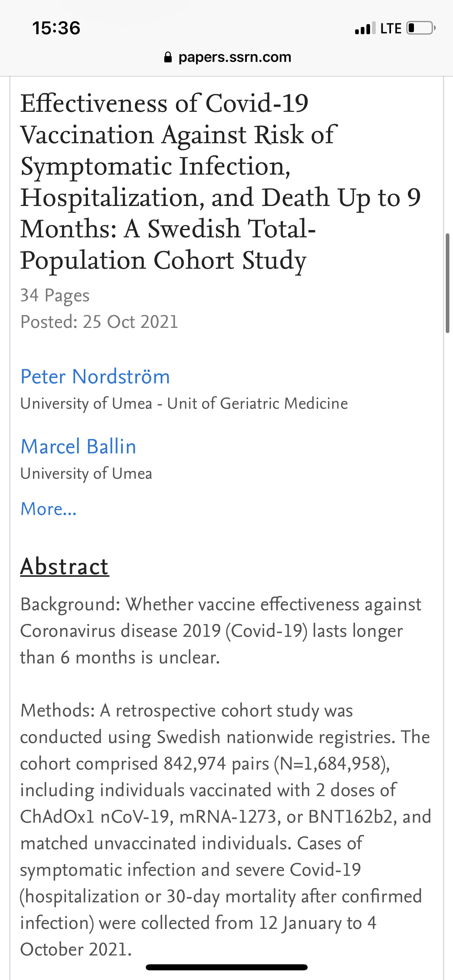Click Marcel Ballin's University of Umea affiliation
Screen dimensions: 453x980
tap(86, 474)
